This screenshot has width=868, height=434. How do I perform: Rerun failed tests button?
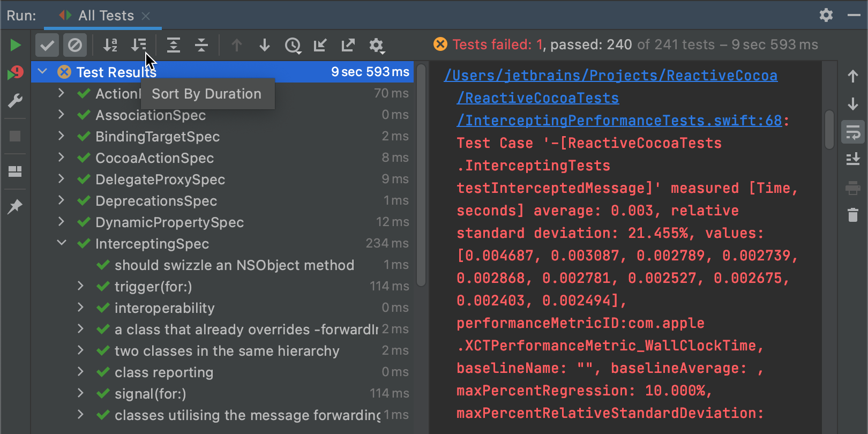tap(15, 73)
